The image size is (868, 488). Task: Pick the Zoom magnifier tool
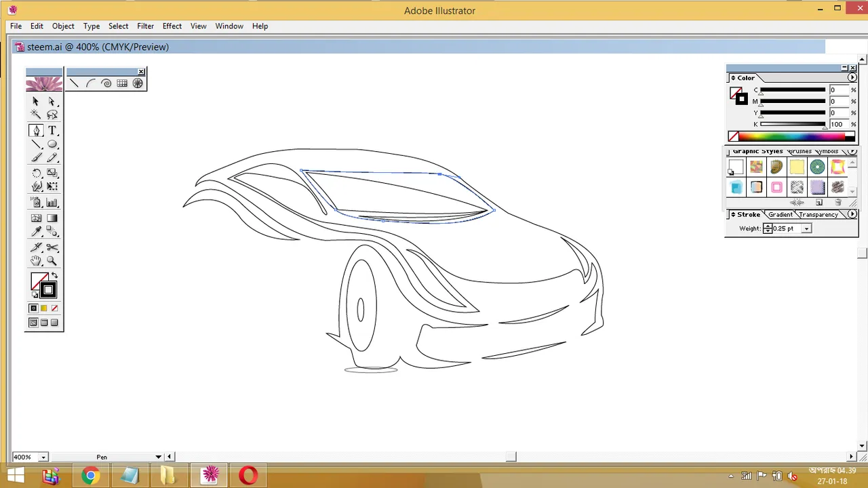click(52, 261)
